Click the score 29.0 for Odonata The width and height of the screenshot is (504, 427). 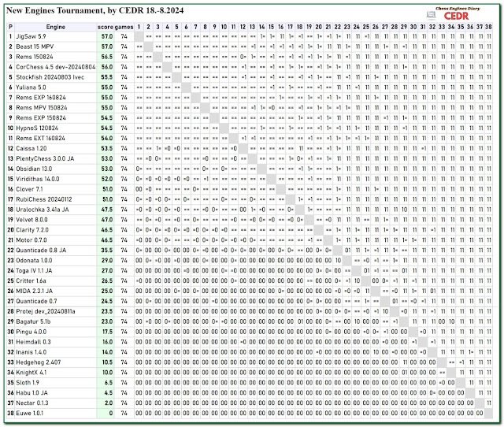(107, 261)
